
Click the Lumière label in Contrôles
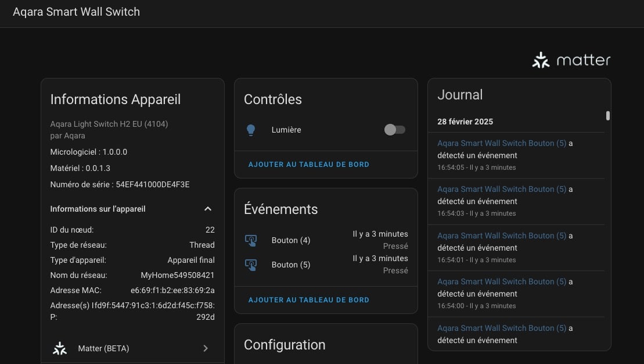coord(286,130)
